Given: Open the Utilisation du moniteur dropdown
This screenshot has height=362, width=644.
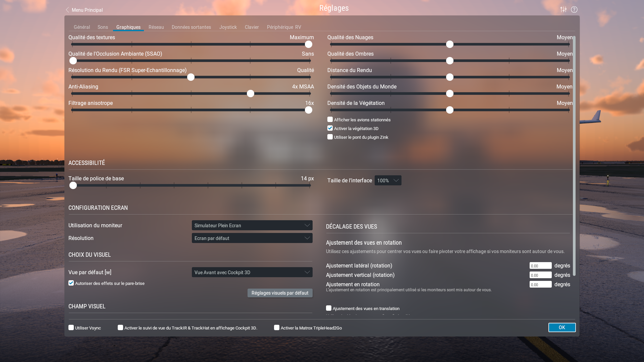Looking at the screenshot, I should pyautogui.click(x=252, y=226).
